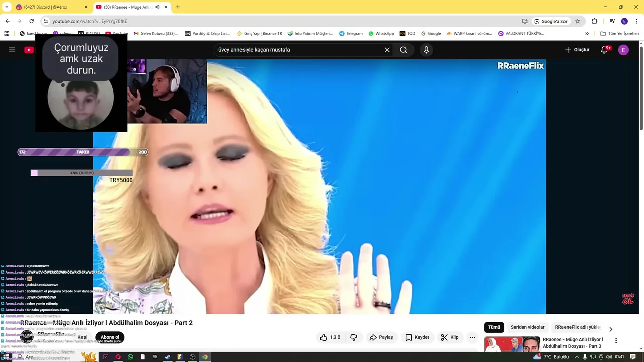Image resolution: width=644 pixels, height=362 pixels.
Task: Open the weather widget 7°C Bulutlu
Action: point(551,357)
